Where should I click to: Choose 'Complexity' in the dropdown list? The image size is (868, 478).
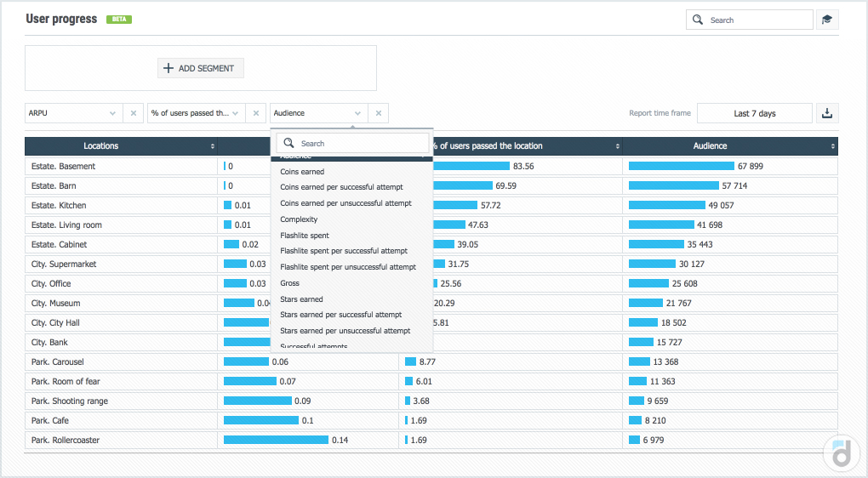tap(299, 219)
